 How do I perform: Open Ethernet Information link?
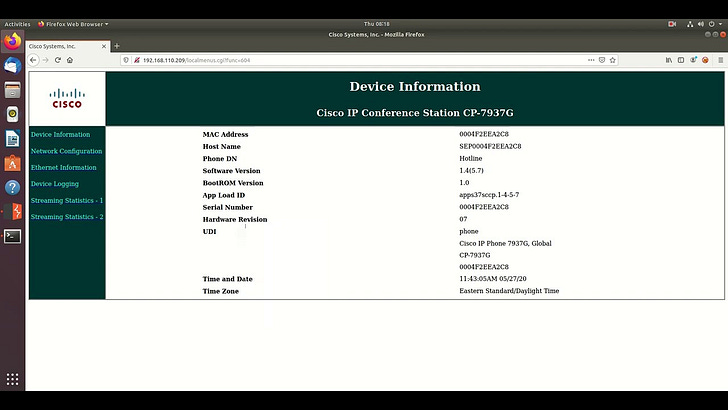[64, 167]
